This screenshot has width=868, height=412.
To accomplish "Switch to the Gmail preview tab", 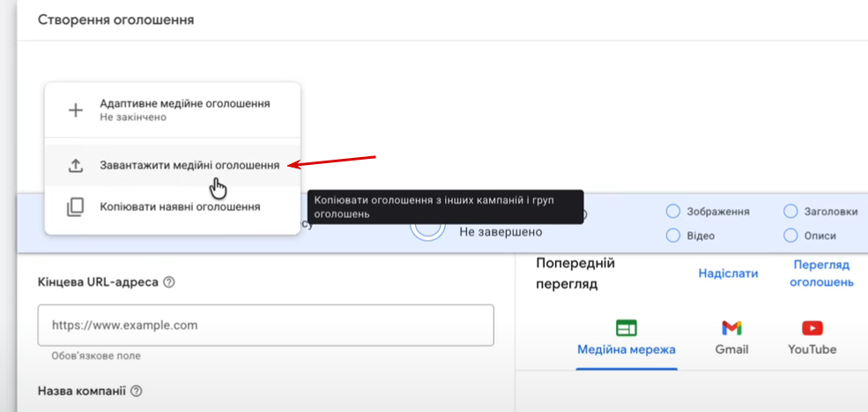I will point(731,338).
